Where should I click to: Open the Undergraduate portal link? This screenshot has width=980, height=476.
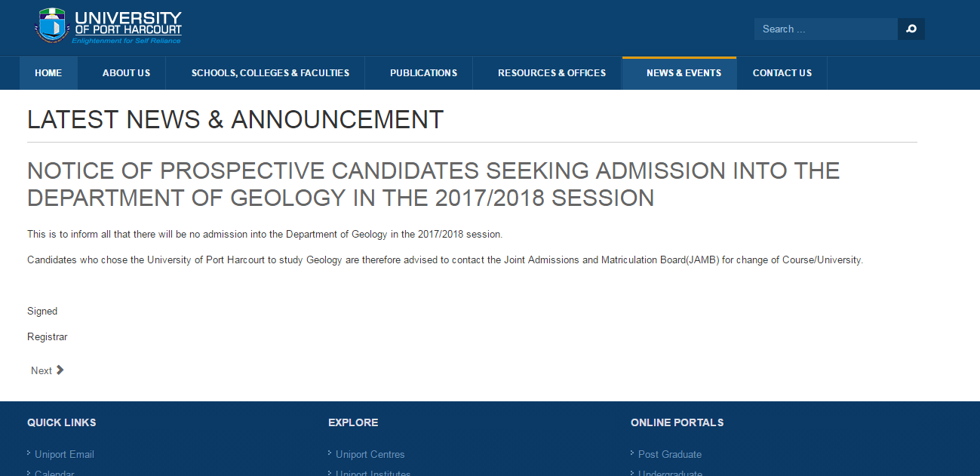coord(670,472)
